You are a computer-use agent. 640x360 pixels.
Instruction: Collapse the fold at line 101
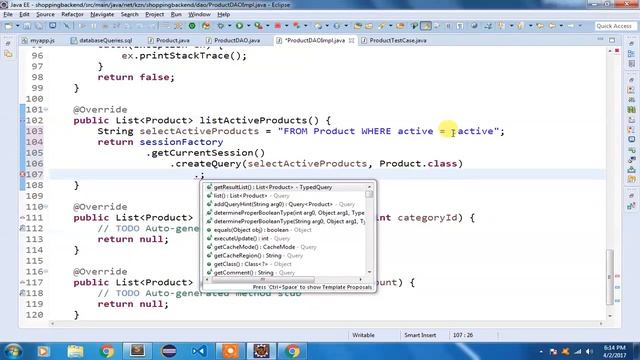point(46,109)
